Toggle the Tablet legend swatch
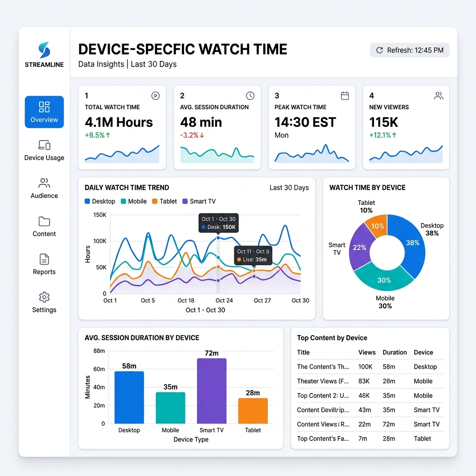 (155, 201)
